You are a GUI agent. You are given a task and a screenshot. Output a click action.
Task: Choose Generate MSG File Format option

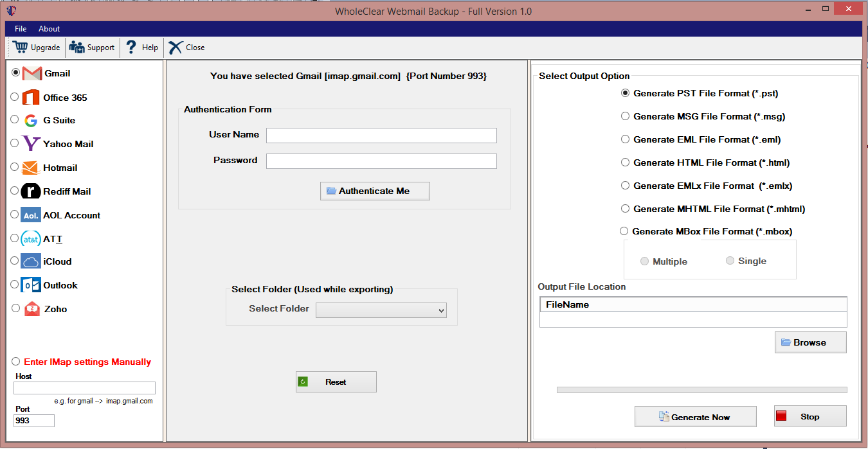tap(625, 116)
